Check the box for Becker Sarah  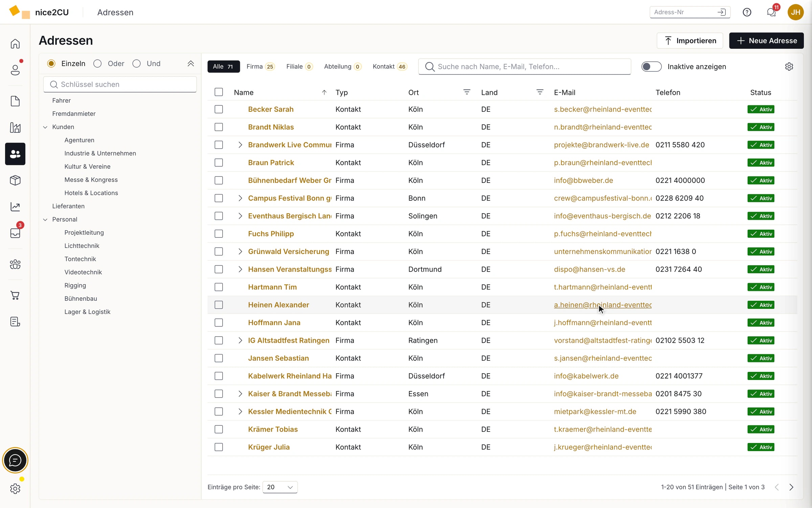(219, 109)
